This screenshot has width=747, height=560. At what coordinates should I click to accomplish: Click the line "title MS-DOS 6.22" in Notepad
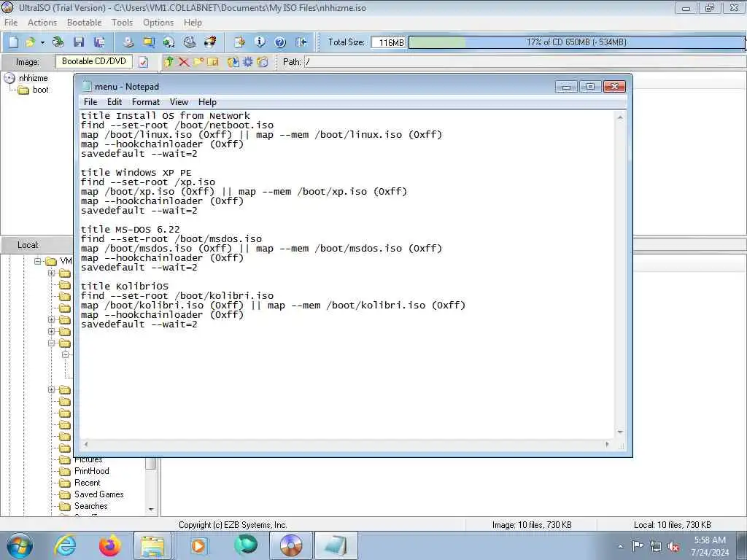131,229
